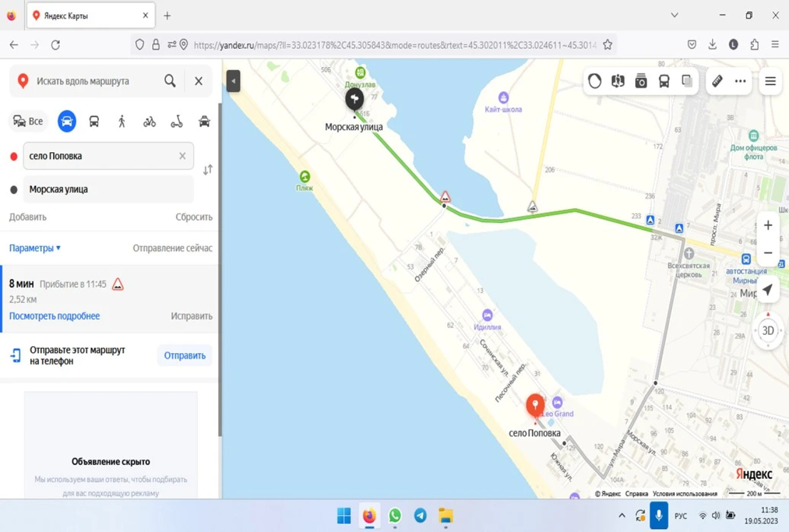Click the 'Идиллия' hotel marker

click(487, 315)
